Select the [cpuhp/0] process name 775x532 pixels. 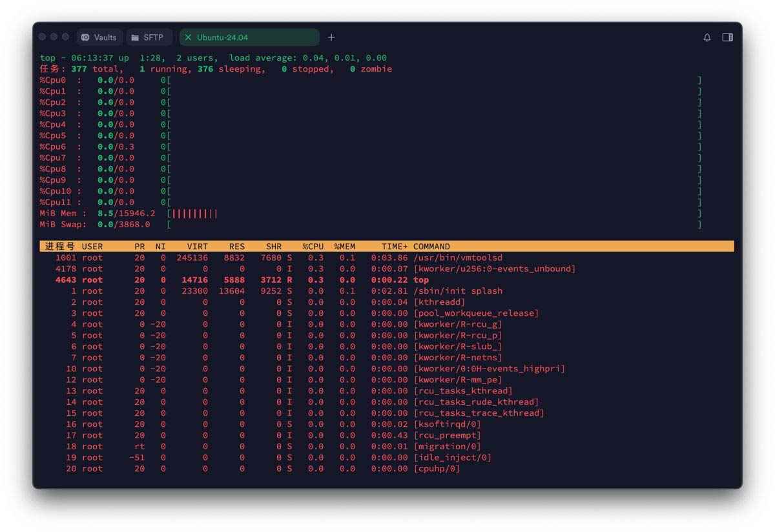[437, 469]
